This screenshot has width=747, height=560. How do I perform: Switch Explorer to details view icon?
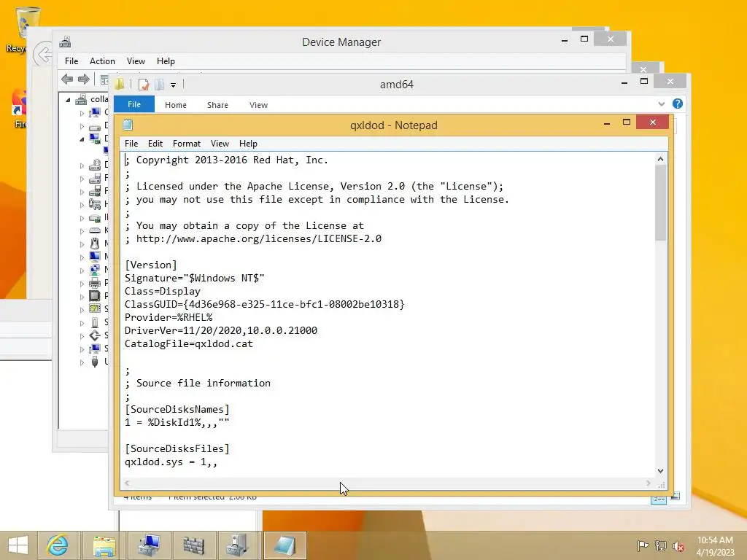click(x=659, y=499)
